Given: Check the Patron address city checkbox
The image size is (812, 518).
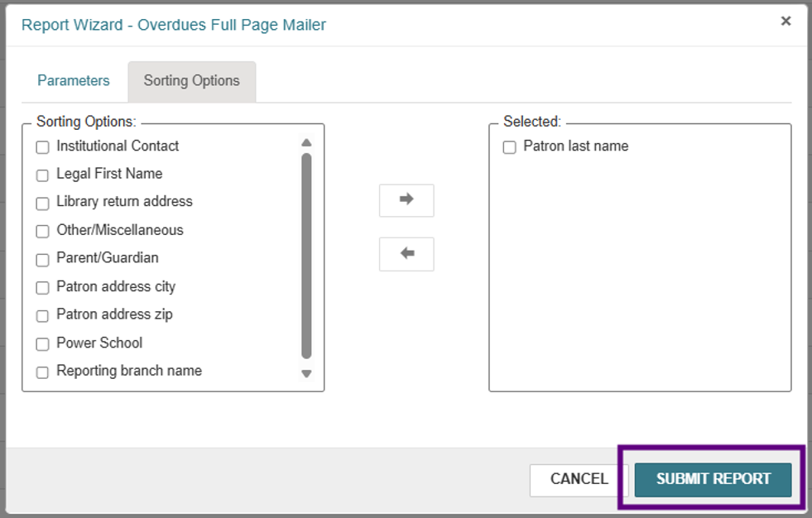Looking at the screenshot, I should [42, 288].
